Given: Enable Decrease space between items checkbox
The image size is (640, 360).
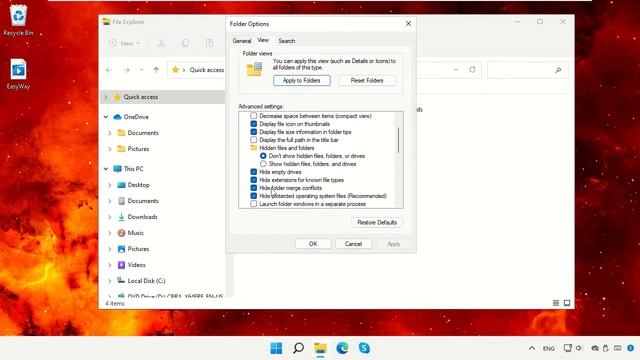Looking at the screenshot, I should tap(253, 116).
